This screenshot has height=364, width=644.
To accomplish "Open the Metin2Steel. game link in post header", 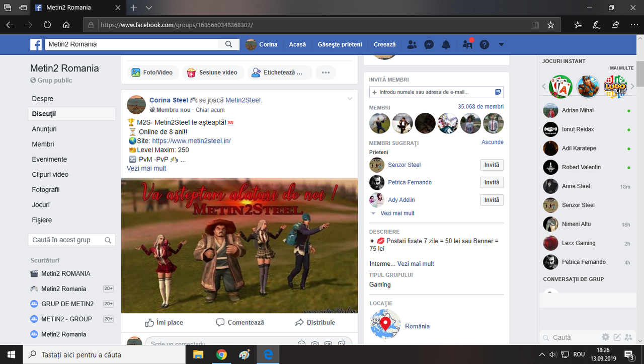I will (x=244, y=100).
